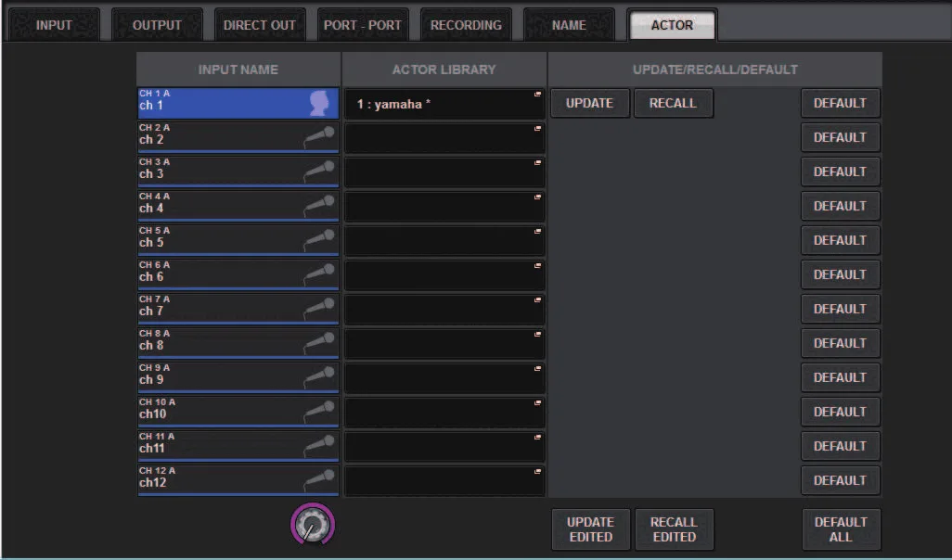
Task: Select the CH 7 A input name
Action: pos(238,309)
